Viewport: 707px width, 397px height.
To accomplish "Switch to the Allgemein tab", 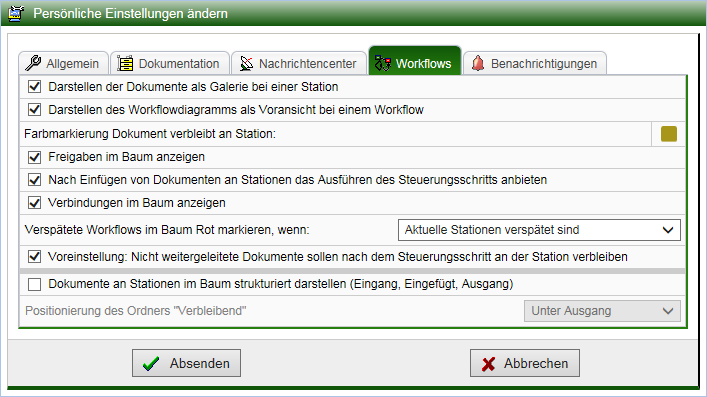I will tap(64, 63).
